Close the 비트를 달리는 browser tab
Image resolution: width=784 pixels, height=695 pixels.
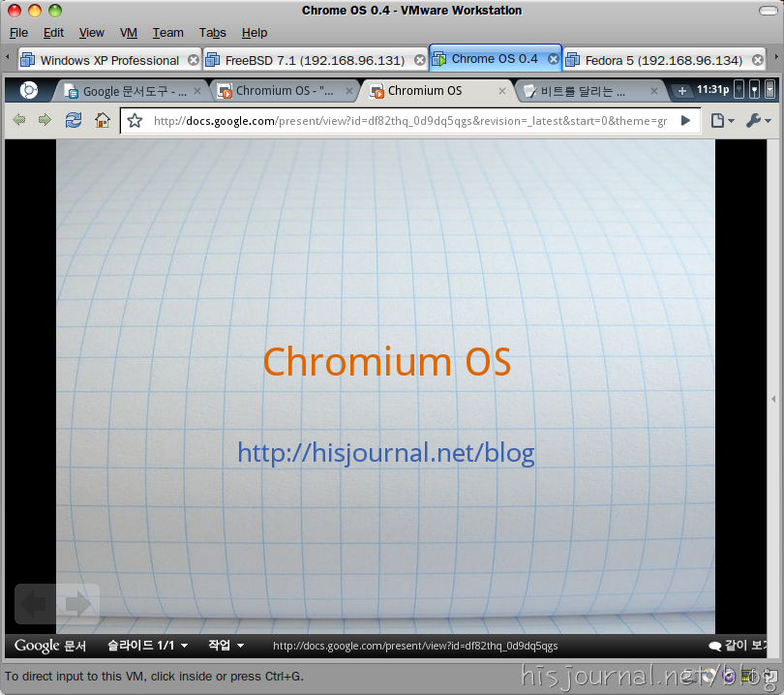[x=654, y=91]
